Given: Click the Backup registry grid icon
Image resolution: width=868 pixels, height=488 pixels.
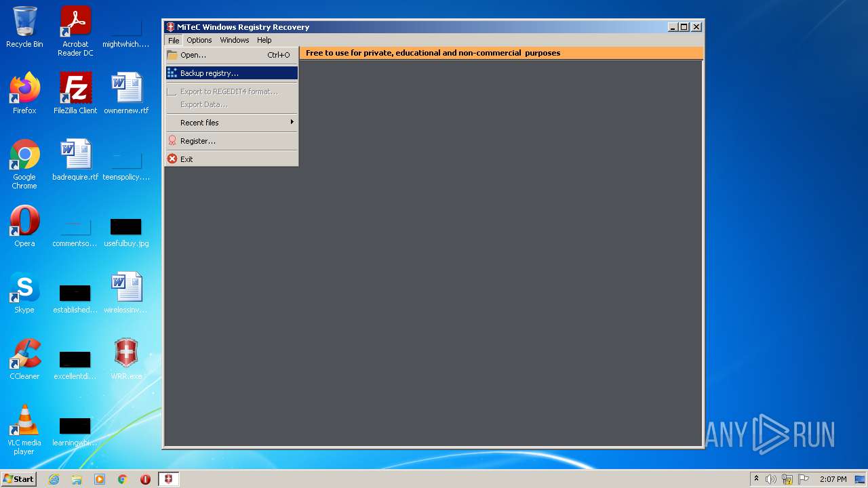Looking at the screenshot, I should tap(172, 73).
